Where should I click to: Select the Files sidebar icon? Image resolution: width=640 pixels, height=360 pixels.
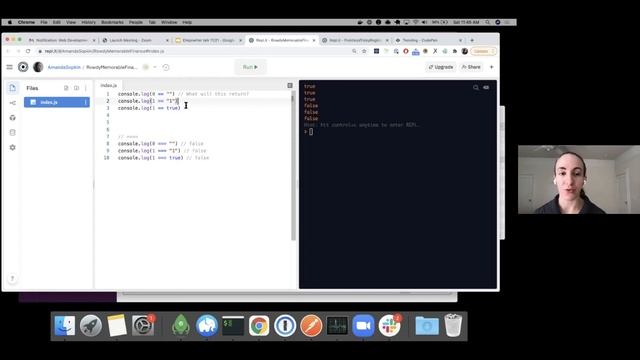point(13,88)
